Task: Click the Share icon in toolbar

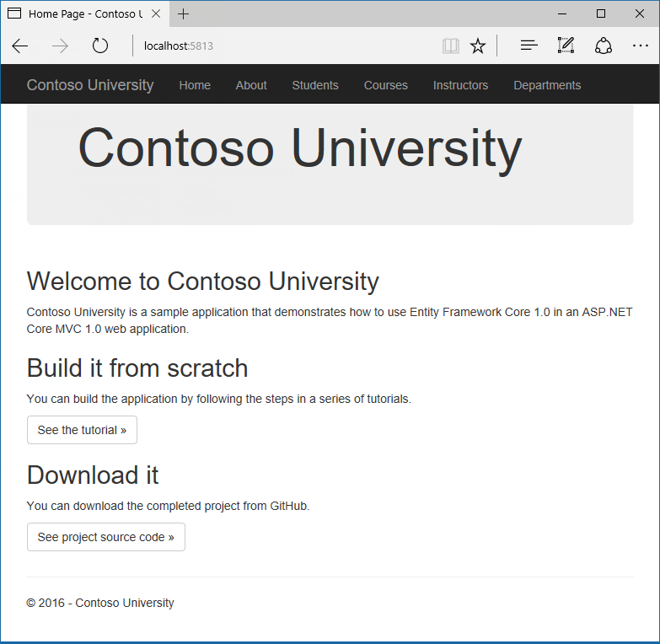Action: tap(604, 46)
